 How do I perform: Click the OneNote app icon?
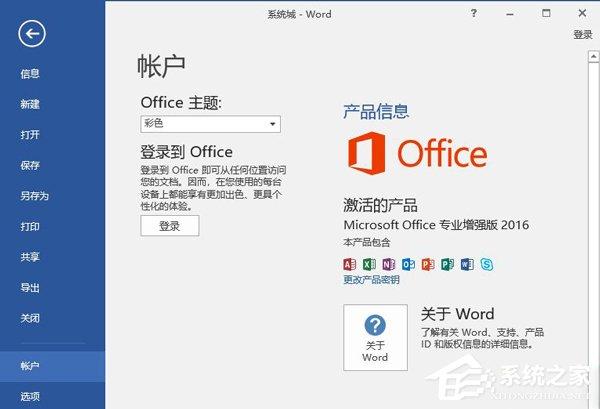(389, 264)
